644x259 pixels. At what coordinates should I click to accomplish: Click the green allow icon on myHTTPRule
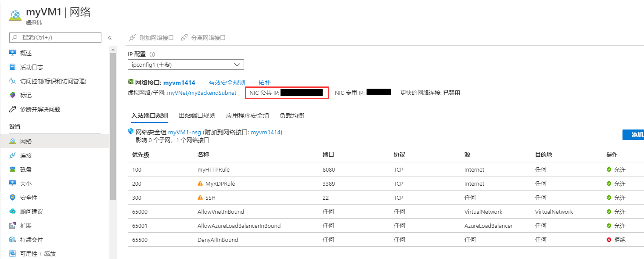(x=609, y=169)
